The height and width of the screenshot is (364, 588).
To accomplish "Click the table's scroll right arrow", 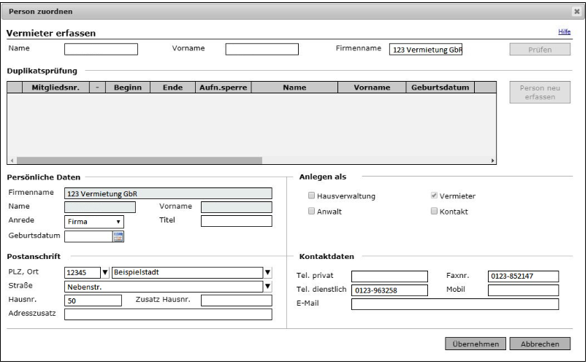I will [492, 160].
